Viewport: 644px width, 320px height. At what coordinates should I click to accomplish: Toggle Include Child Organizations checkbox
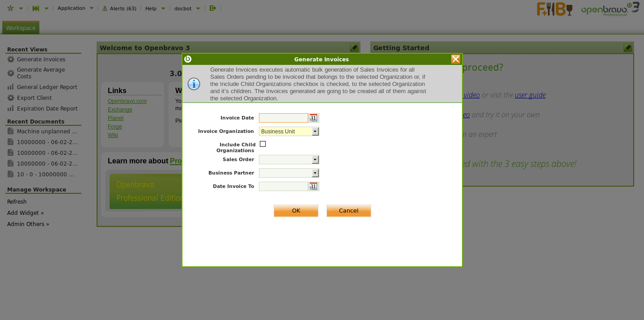pos(263,144)
